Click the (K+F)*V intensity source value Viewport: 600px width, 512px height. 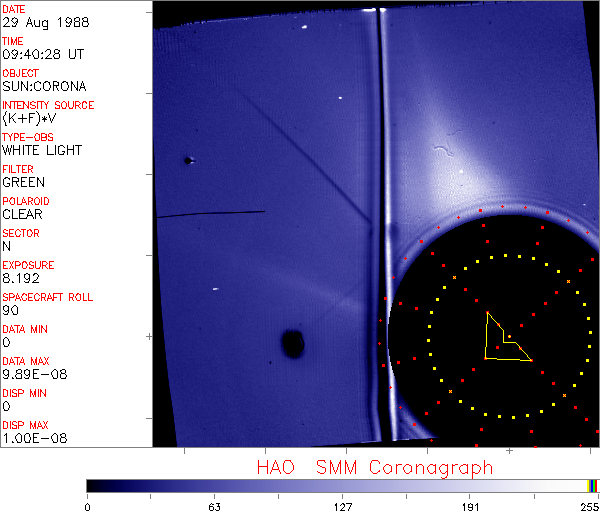coord(30,118)
